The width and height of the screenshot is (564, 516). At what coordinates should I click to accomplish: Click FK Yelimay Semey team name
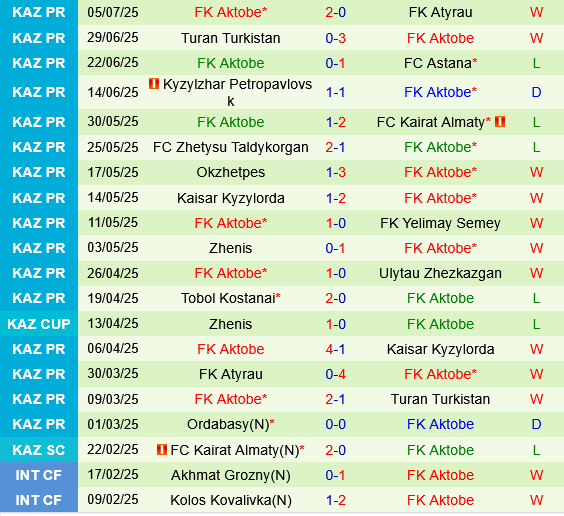pyautogui.click(x=440, y=223)
